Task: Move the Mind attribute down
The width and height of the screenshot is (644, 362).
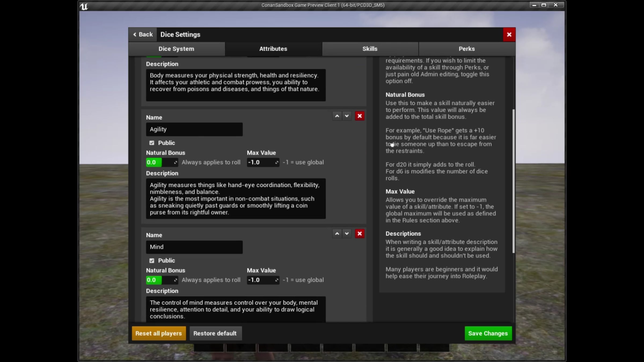Action: click(x=347, y=234)
